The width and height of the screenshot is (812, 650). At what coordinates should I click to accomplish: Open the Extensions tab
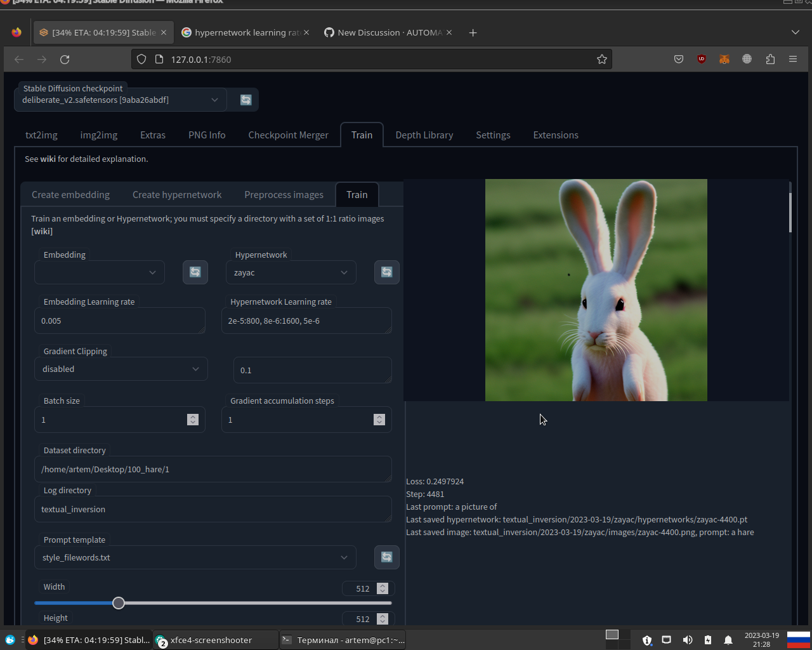[556, 135]
